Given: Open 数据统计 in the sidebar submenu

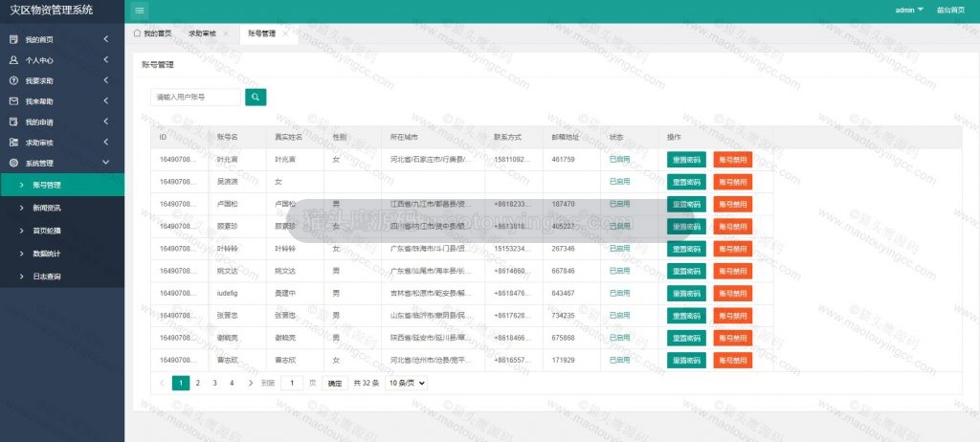Looking at the screenshot, I should coord(62,254).
